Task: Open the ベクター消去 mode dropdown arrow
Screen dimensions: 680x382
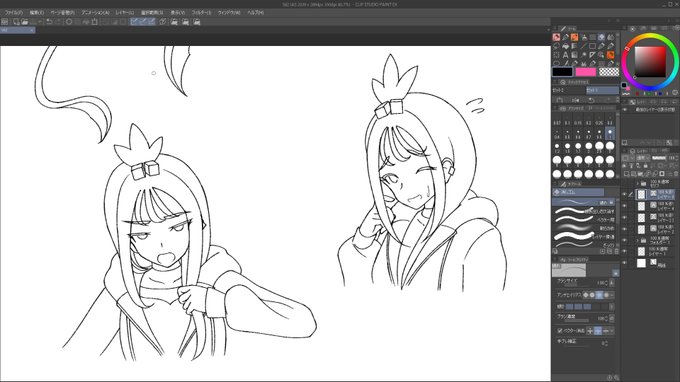Action: pyautogui.click(x=612, y=331)
